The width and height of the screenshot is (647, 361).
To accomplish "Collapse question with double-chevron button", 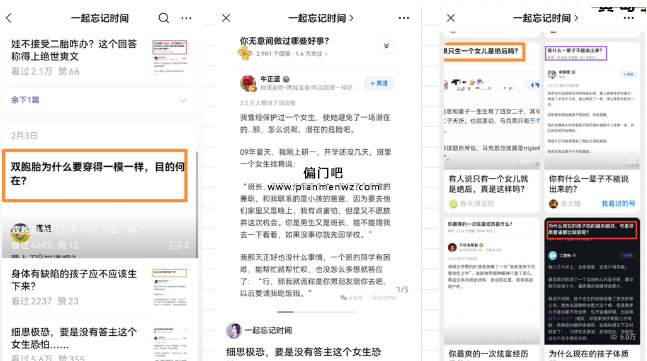I will coord(386,46).
